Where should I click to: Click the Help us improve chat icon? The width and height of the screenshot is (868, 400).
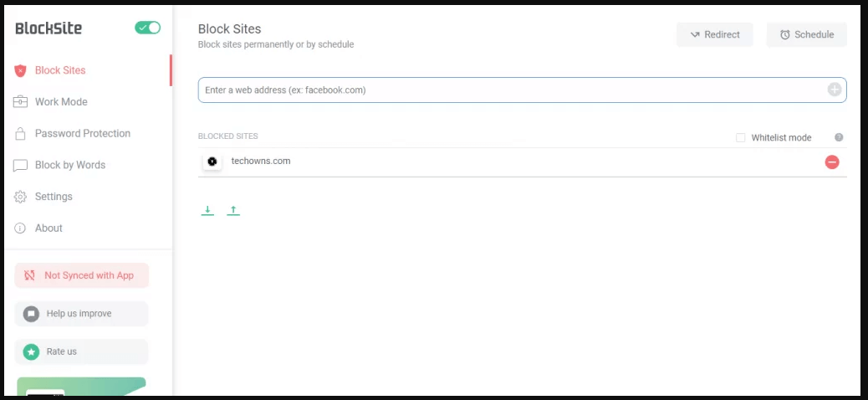[31, 314]
